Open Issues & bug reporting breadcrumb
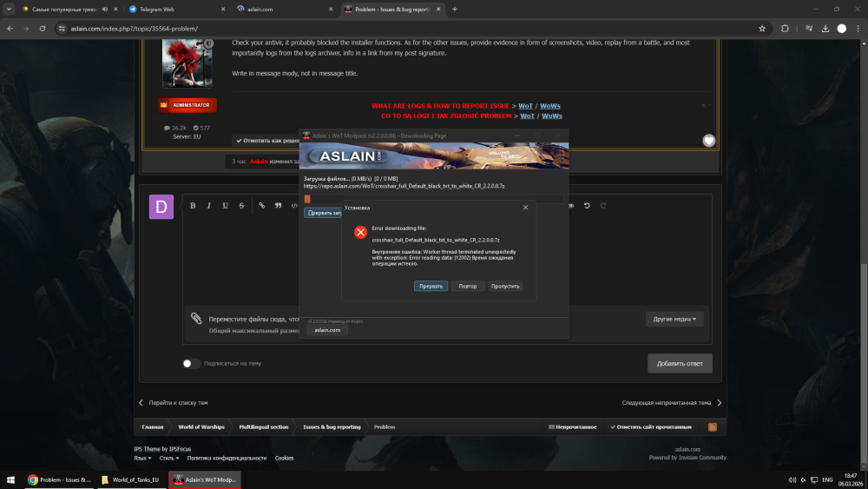 pos(332,427)
